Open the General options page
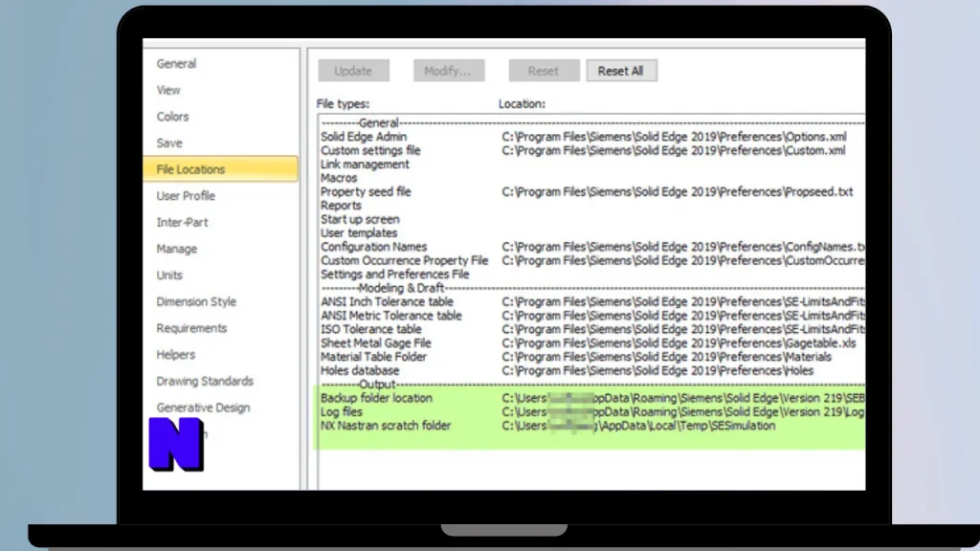The height and width of the screenshot is (551, 980). point(176,64)
